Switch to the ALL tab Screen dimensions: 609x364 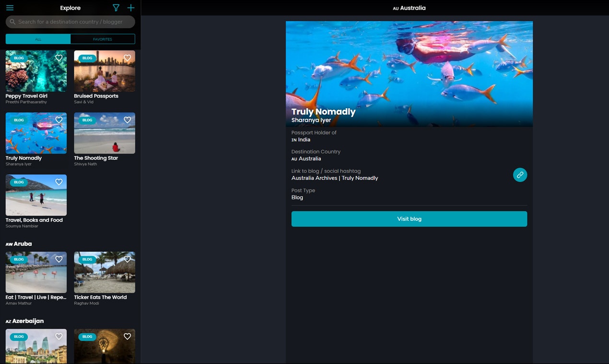pos(38,39)
